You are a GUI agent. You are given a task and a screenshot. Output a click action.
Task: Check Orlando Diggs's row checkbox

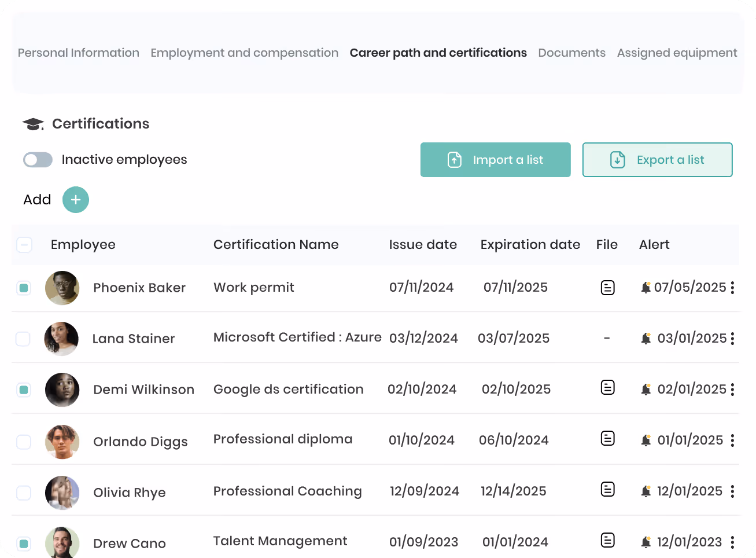pyautogui.click(x=24, y=442)
